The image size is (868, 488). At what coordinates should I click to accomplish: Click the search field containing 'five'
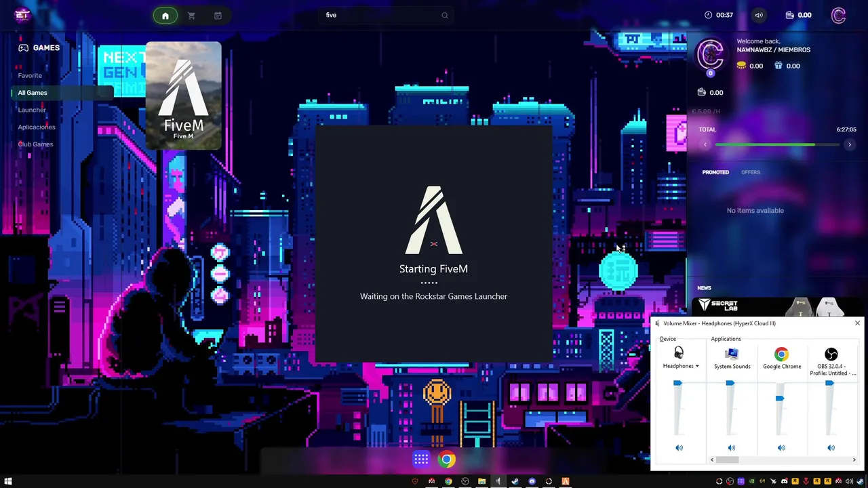tap(385, 15)
